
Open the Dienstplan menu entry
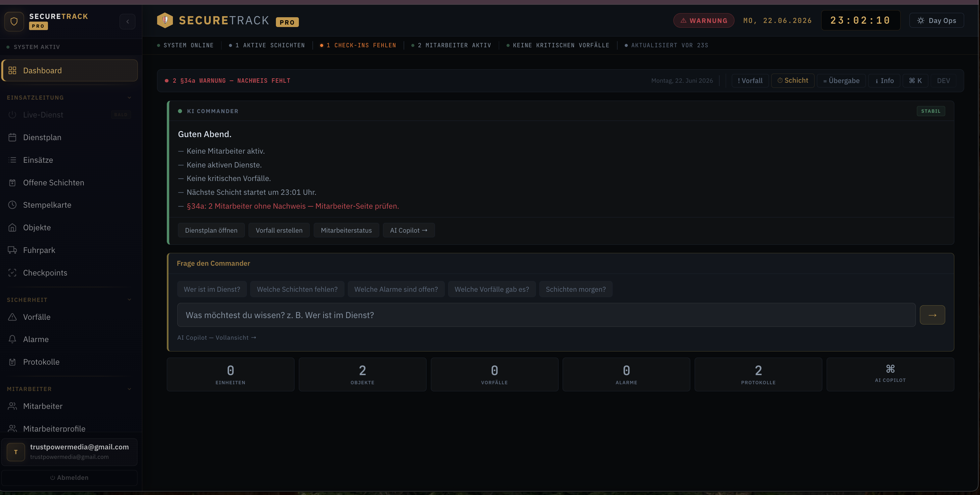pyautogui.click(x=70, y=137)
